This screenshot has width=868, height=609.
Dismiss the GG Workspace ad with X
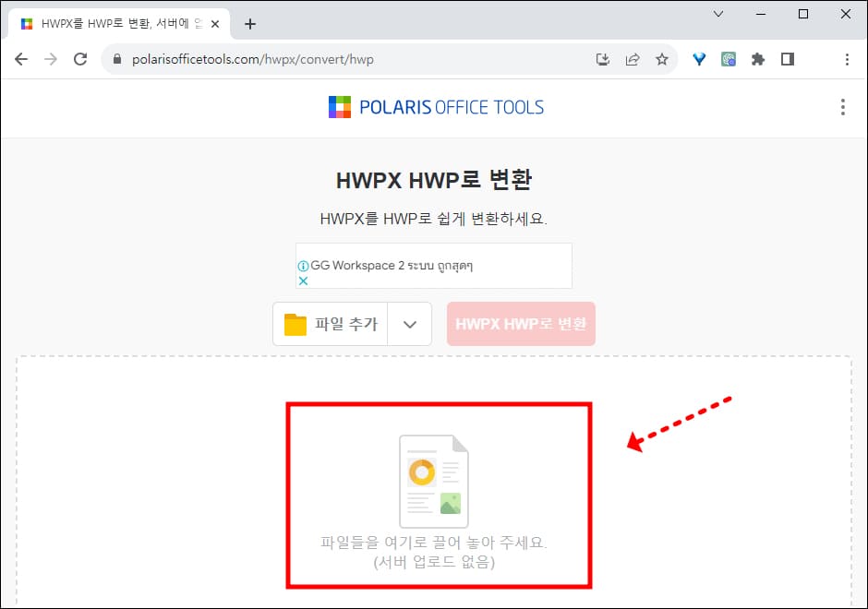click(x=304, y=281)
